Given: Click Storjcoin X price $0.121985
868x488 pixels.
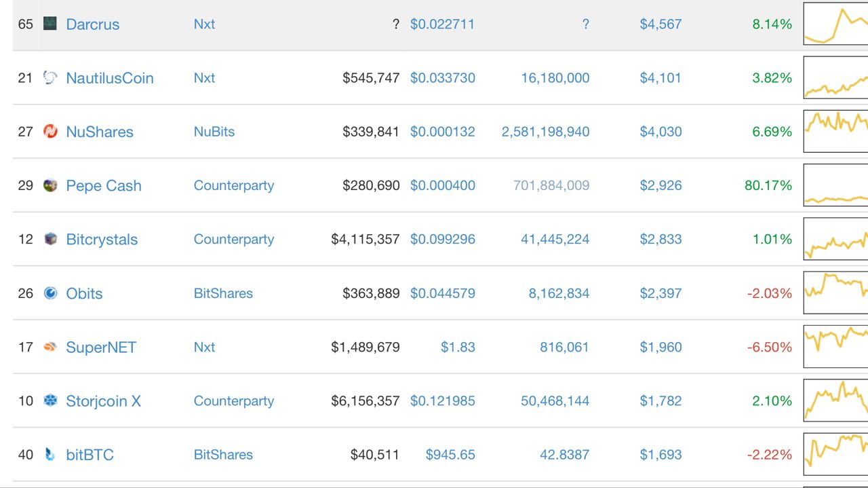Looking at the screenshot, I should 443,400.
